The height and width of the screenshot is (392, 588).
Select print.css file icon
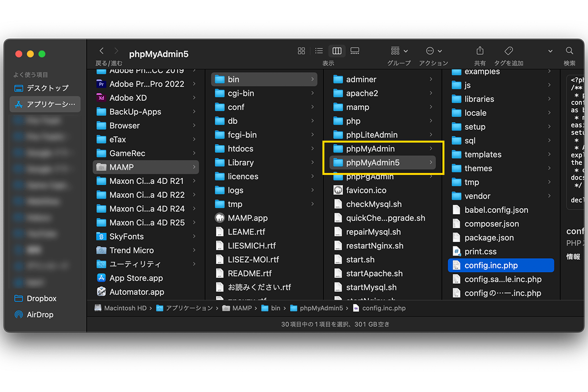click(x=457, y=251)
